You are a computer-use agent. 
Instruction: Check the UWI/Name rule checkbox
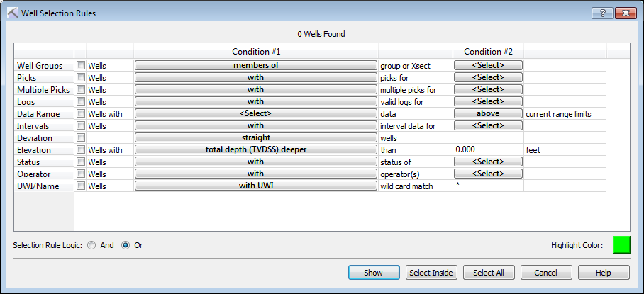pyautogui.click(x=81, y=186)
